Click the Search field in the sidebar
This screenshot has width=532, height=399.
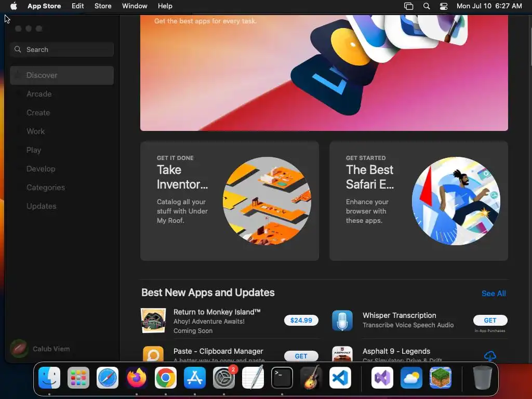(62, 49)
